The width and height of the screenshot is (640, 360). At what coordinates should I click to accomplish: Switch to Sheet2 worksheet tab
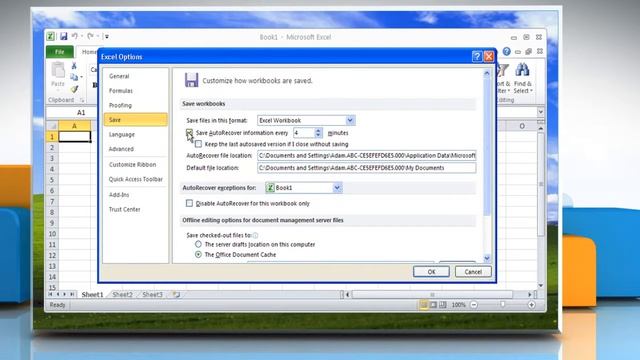(122, 294)
